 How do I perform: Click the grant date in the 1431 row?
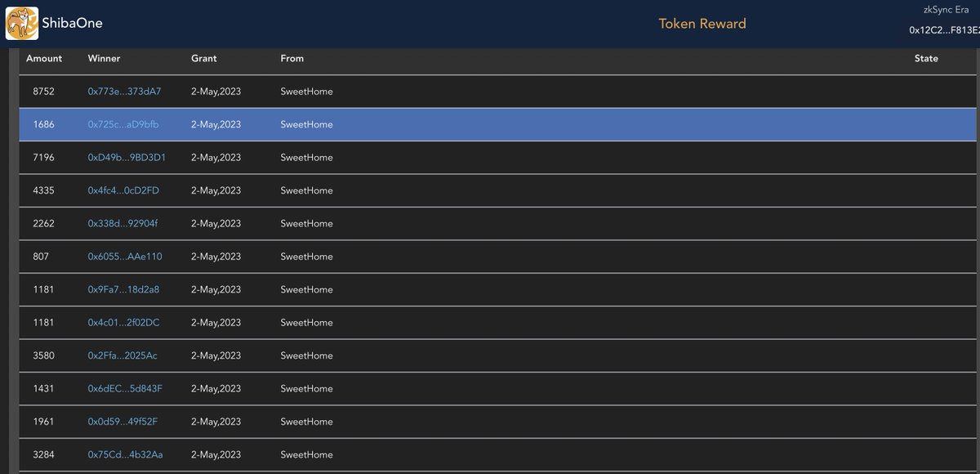pos(216,389)
